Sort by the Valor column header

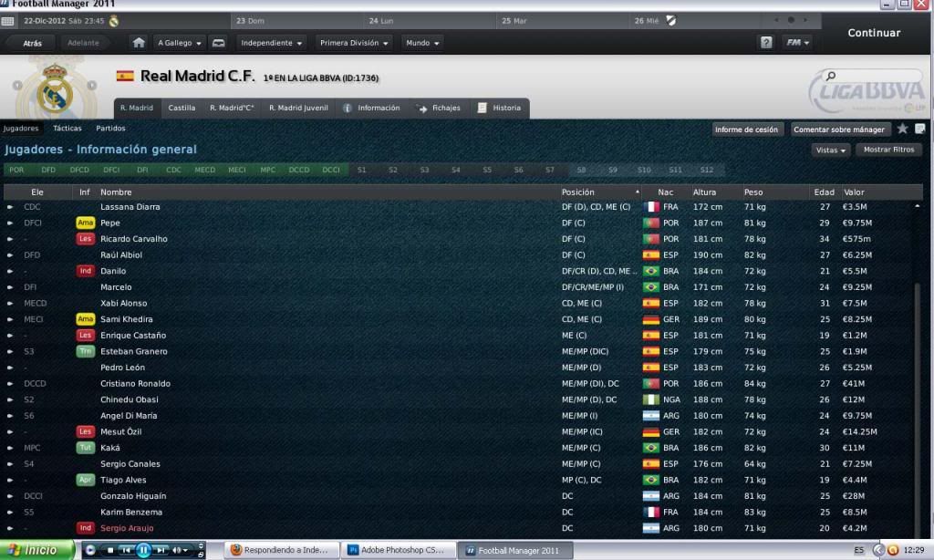854,192
